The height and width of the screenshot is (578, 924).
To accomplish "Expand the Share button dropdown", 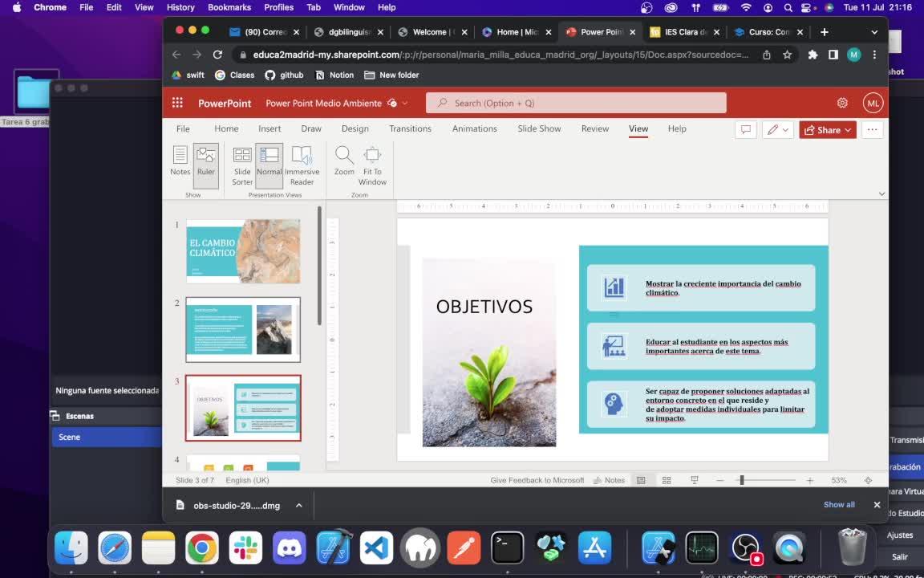I will click(x=848, y=130).
